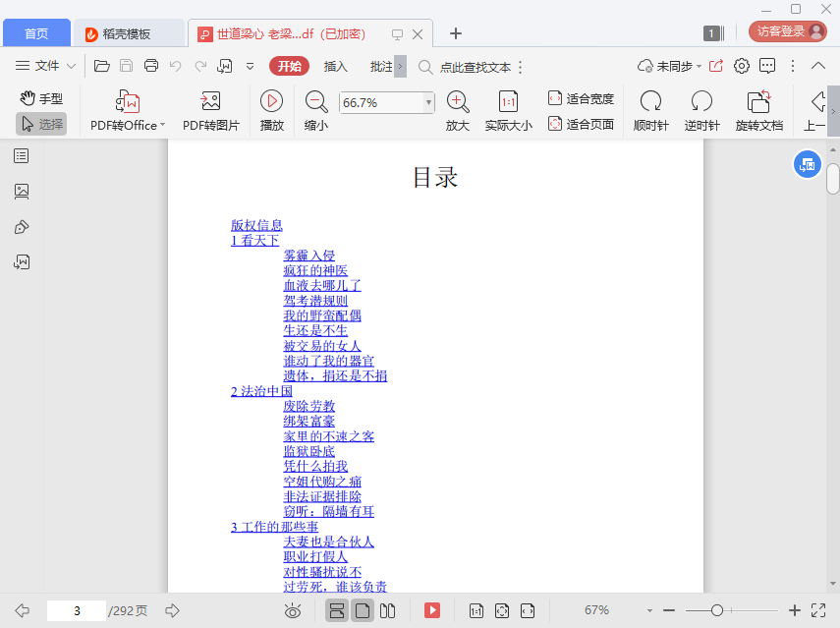Click 访客登录 guest login button
Viewport: 840px width, 628px height.
788,31
